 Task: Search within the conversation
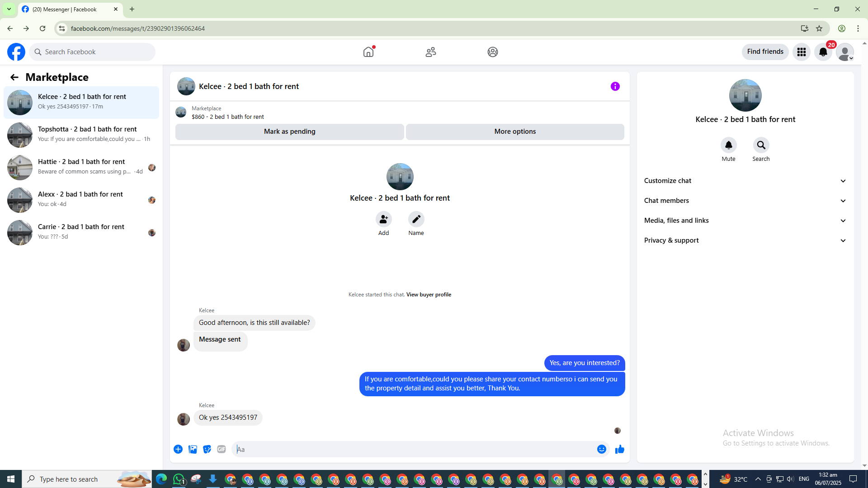[x=761, y=145]
